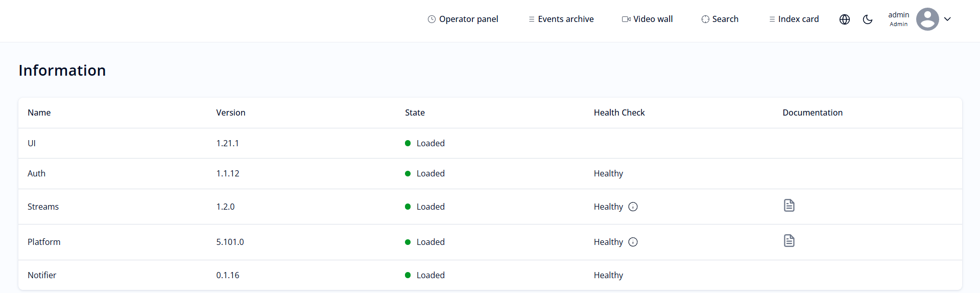Show Platform health check info icon

coord(633,242)
